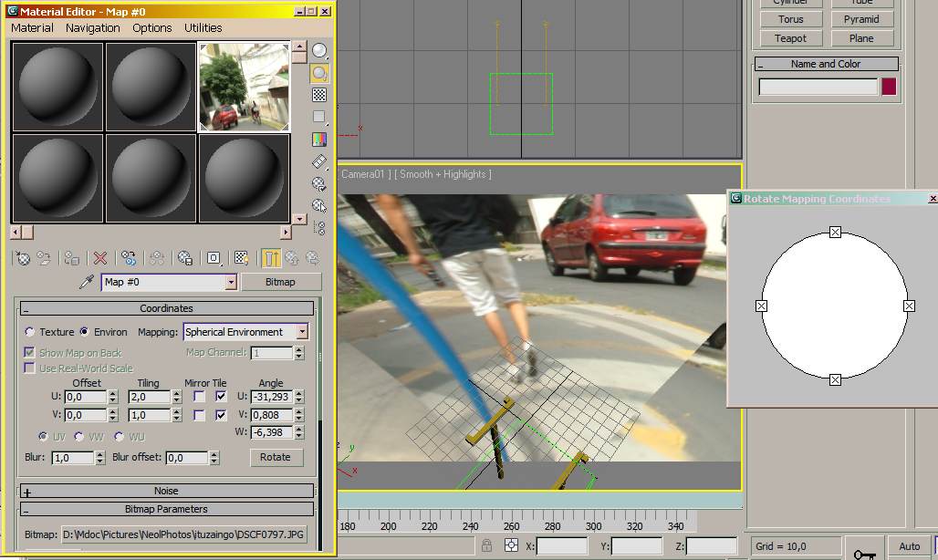938x560 pixels.
Task: Open the Utilities menu
Action: click(x=203, y=28)
